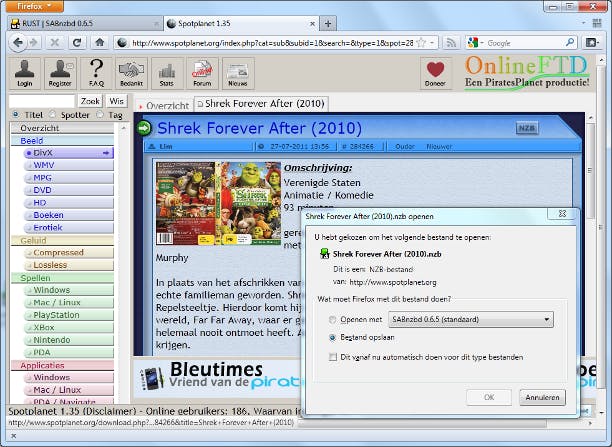Open the Register icon
The image size is (612, 447).
(x=60, y=73)
